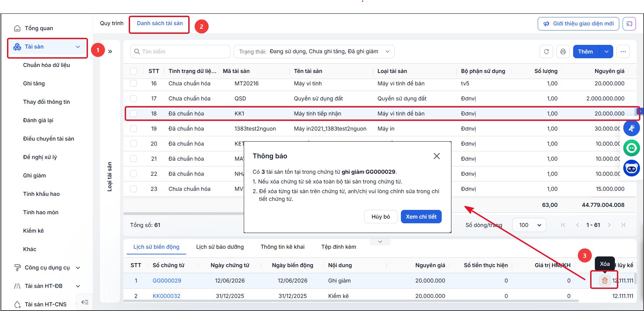Screen dimensions: 644x311
Task: Expand the Công cụ dụng cụ menu chevron
Action: tap(78, 268)
